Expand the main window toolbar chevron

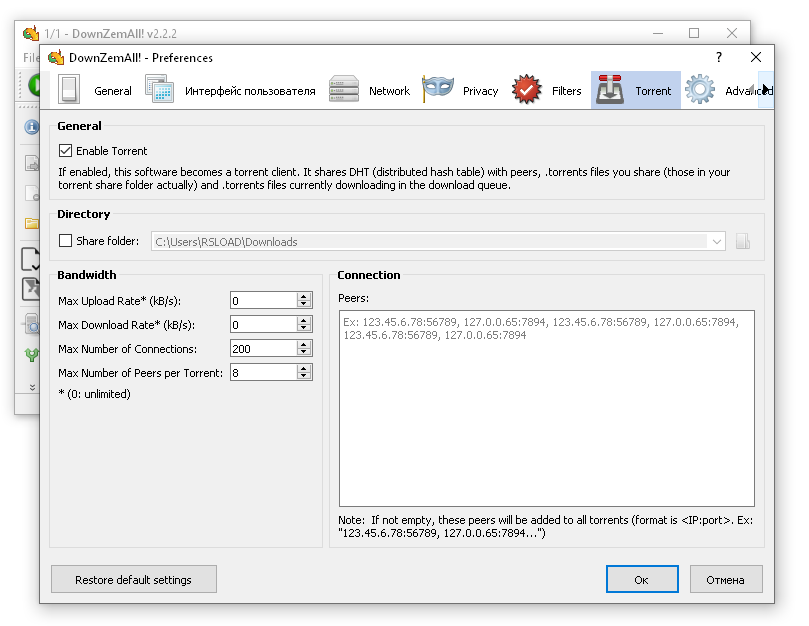coord(32,387)
